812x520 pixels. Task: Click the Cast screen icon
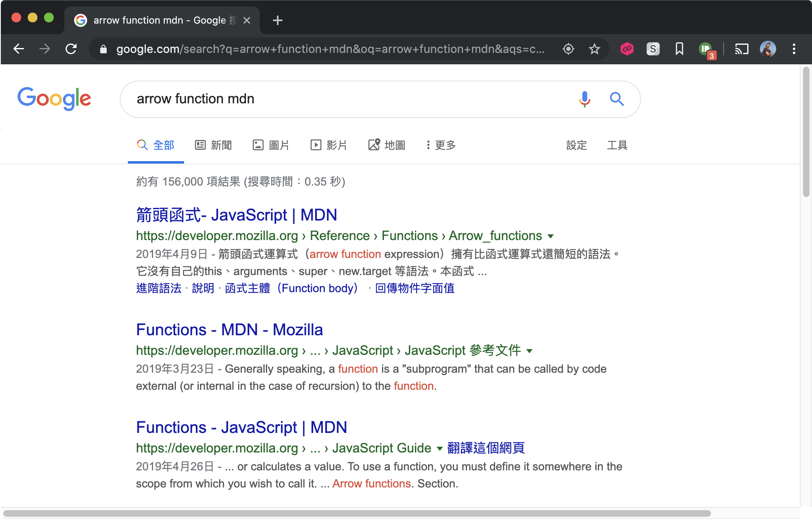(742, 49)
